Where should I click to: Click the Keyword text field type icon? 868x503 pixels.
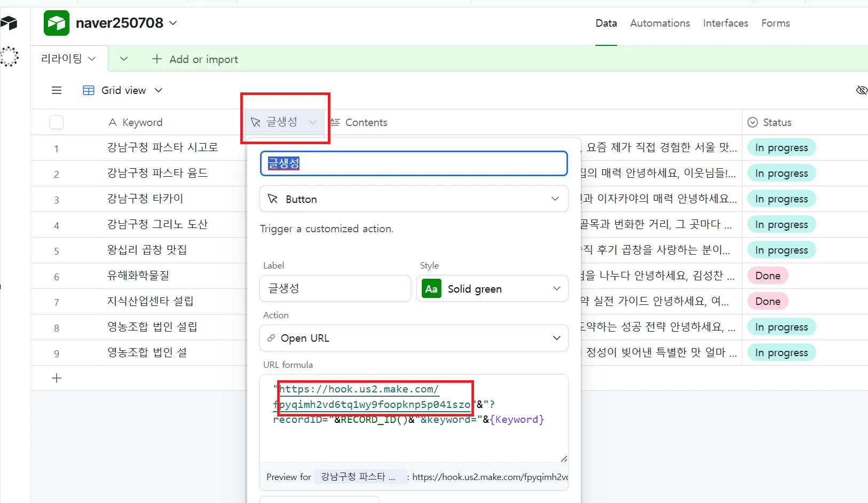click(113, 122)
